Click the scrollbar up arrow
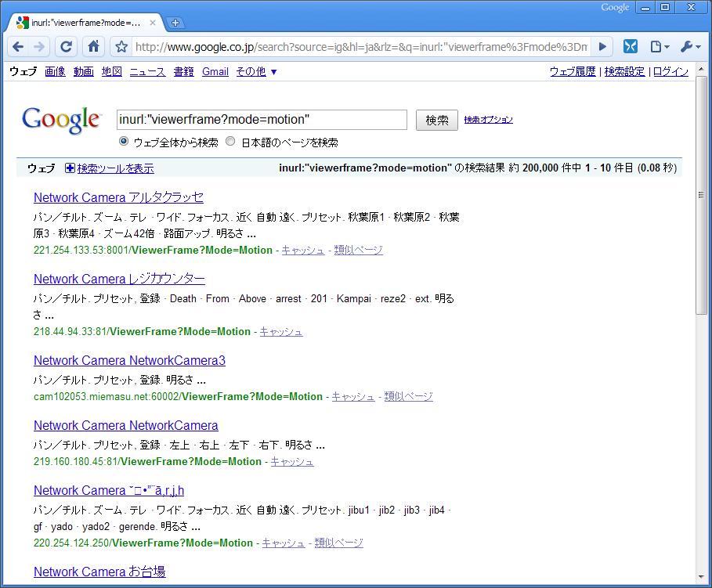The image size is (712, 588). click(701, 70)
